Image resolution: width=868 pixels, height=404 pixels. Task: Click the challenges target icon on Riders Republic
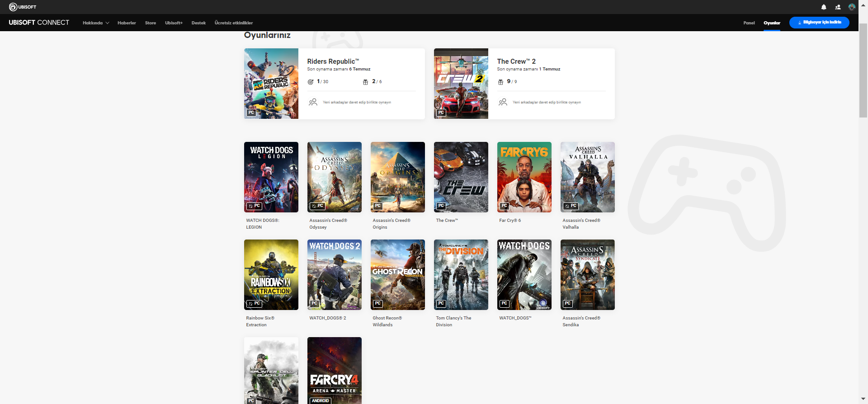click(311, 82)
